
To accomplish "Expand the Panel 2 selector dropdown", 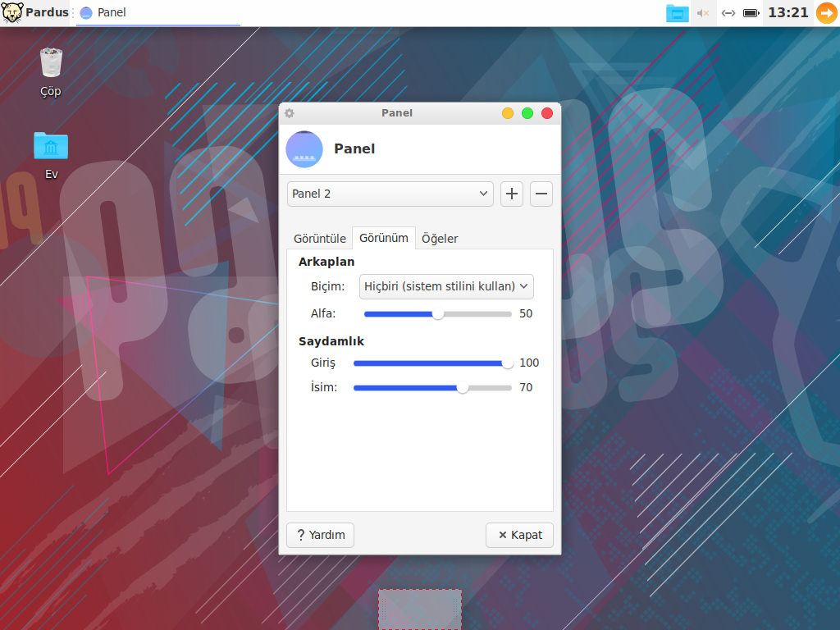I will click(390, 194).
